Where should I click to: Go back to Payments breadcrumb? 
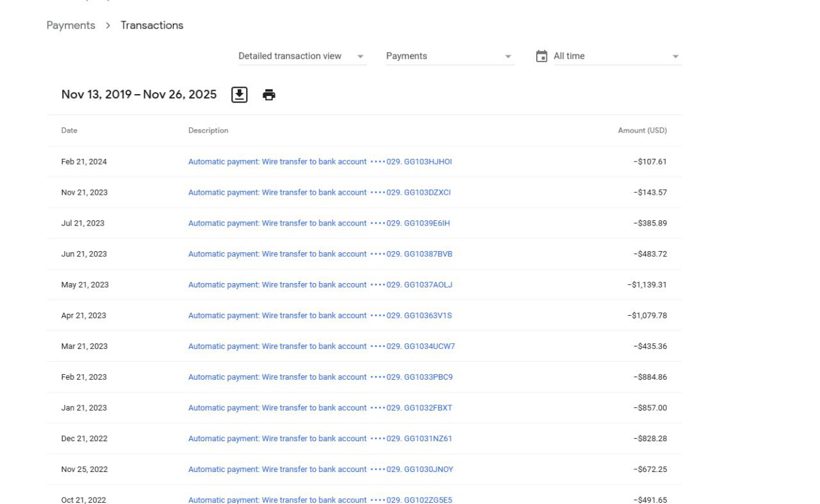point(70,26)
